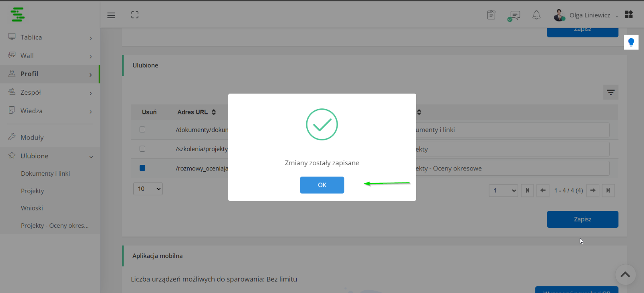Click the scroll-to-top arrow button
Image resolution: width=644 pixels, height=293 pixels.
[x=625, y=274]
